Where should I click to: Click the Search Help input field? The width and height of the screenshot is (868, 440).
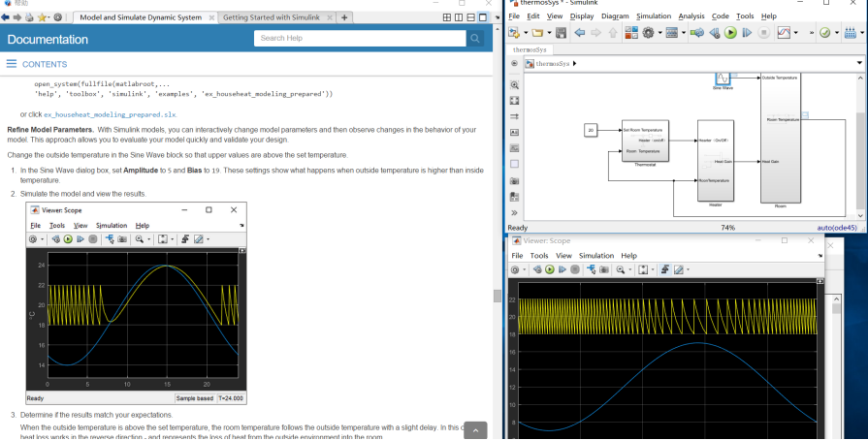359,38
